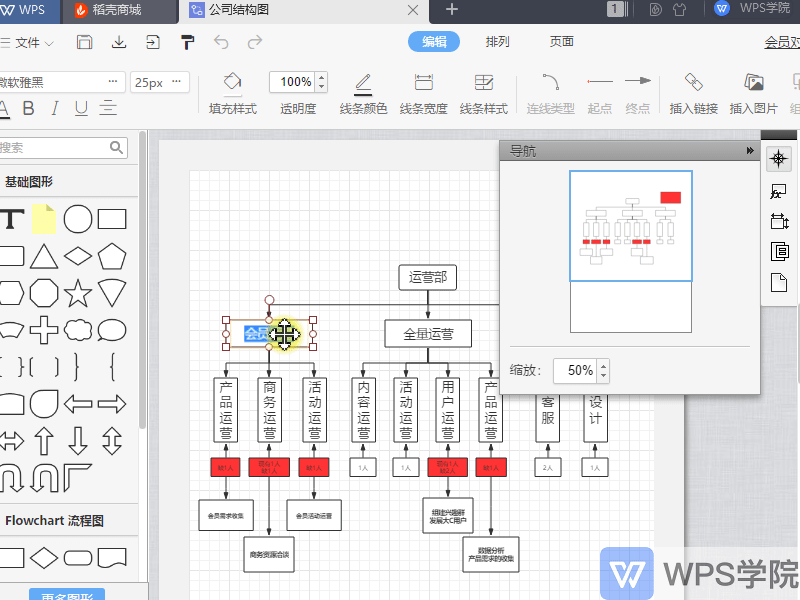Open text alignment options
The width and height of the screenshot is (800, 600).
pyautogui.click(x=108, y=108)
